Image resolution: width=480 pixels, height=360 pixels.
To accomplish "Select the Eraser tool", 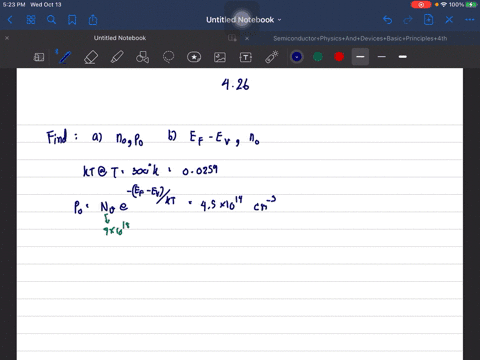I will point(91,57).
